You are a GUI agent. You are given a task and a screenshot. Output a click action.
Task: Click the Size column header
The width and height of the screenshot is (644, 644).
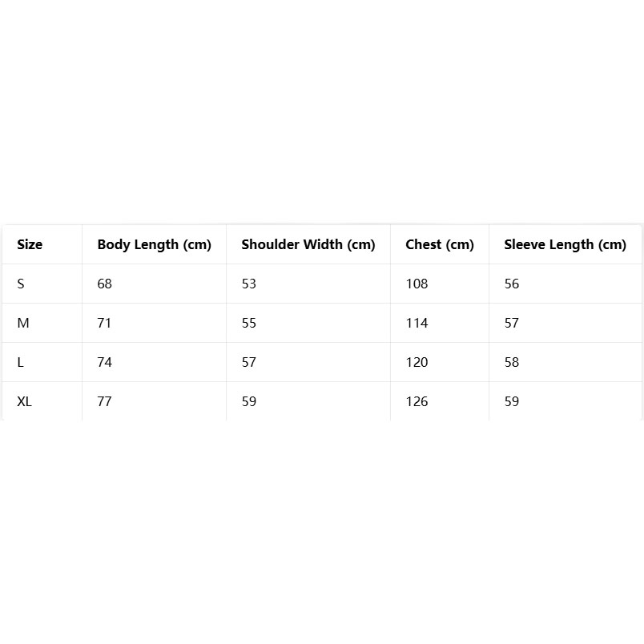point(30,244)
